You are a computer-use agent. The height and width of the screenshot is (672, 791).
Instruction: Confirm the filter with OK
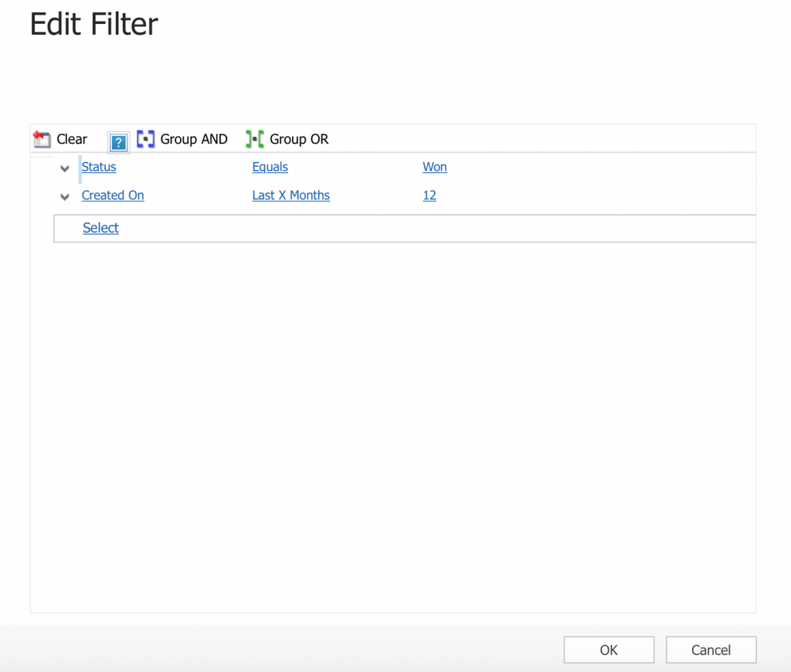pyautogui.click(x=609, y=650)
